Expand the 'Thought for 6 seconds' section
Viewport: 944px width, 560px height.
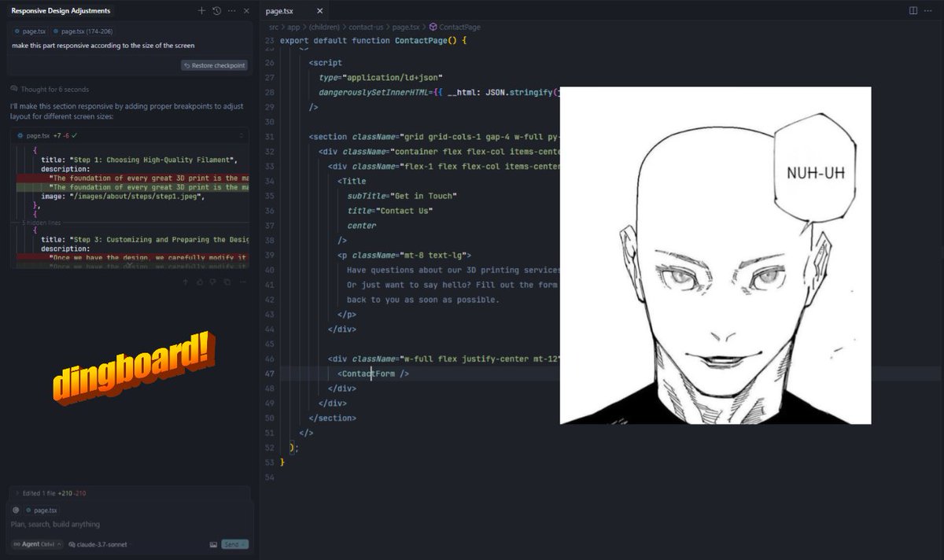[50, 89]
